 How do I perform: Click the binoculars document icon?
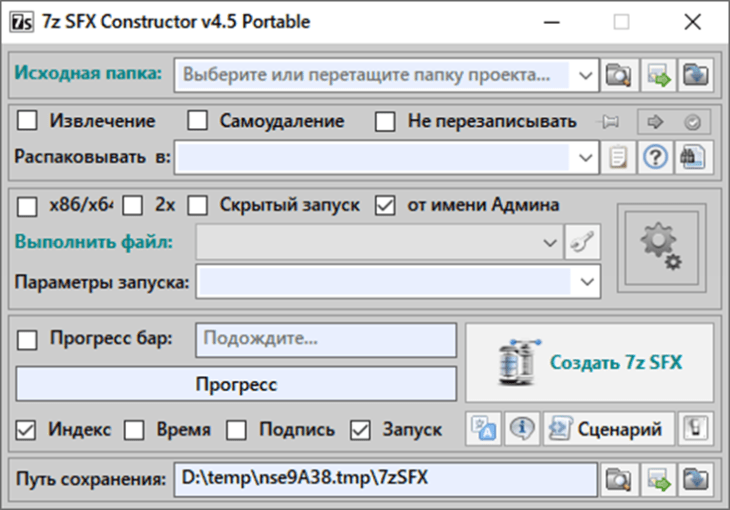point(693,157)
